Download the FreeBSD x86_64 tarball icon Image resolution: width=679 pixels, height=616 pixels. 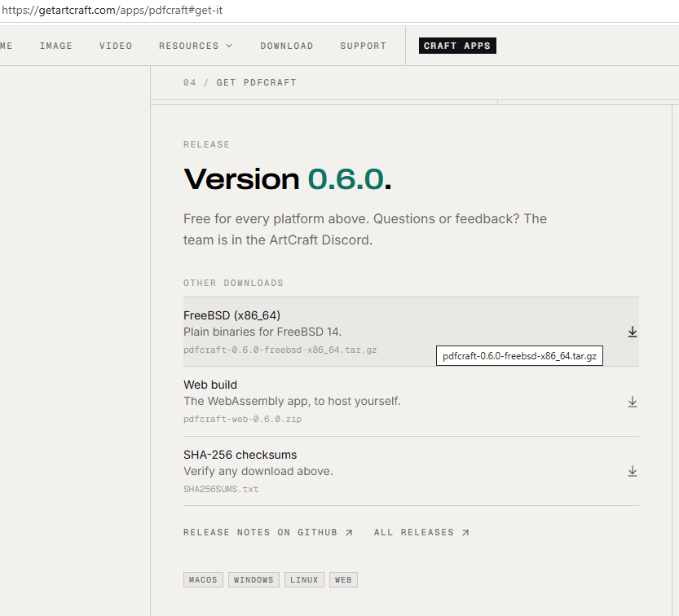[633, 332]
